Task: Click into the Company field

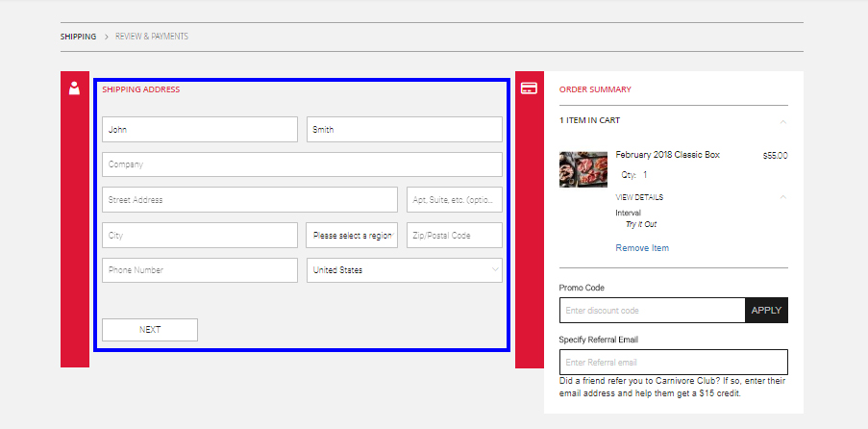Action: click(302, 164)
